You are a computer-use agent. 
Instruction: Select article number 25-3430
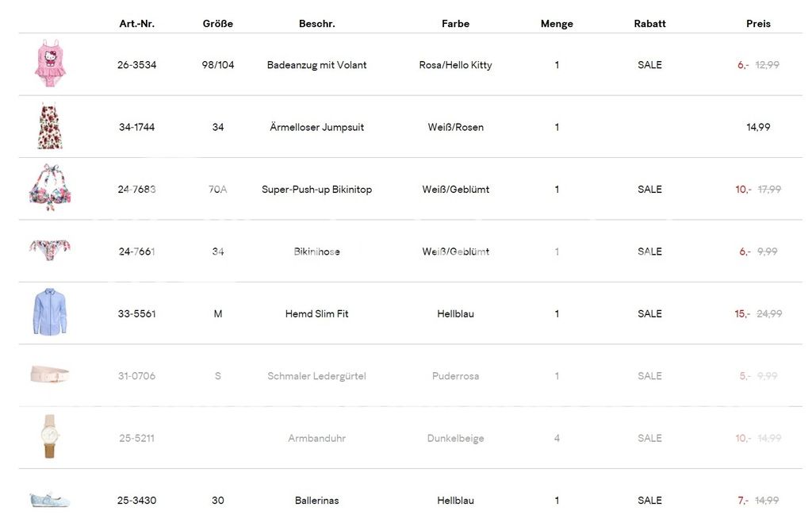(x=136, y=501)
